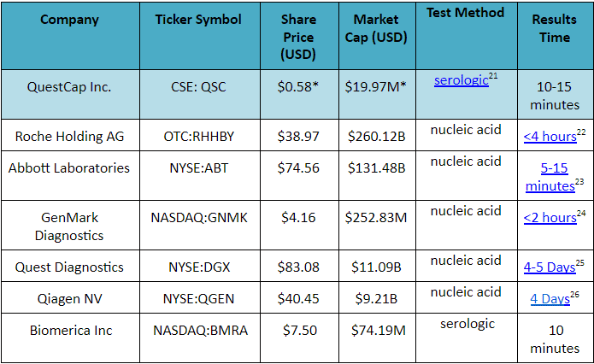Click the <2 hours results link
This screenshot has width=594, height=364.
point(550,217)
